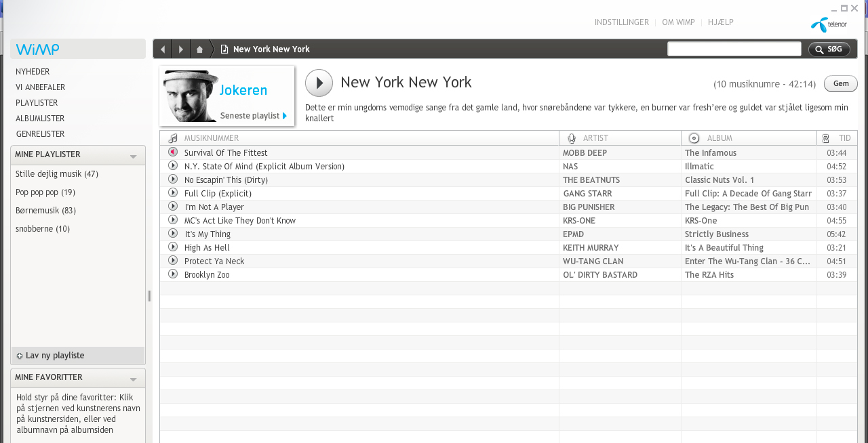Click the back navigation arrow
The image size is (868, 443).
coord(163,49)
